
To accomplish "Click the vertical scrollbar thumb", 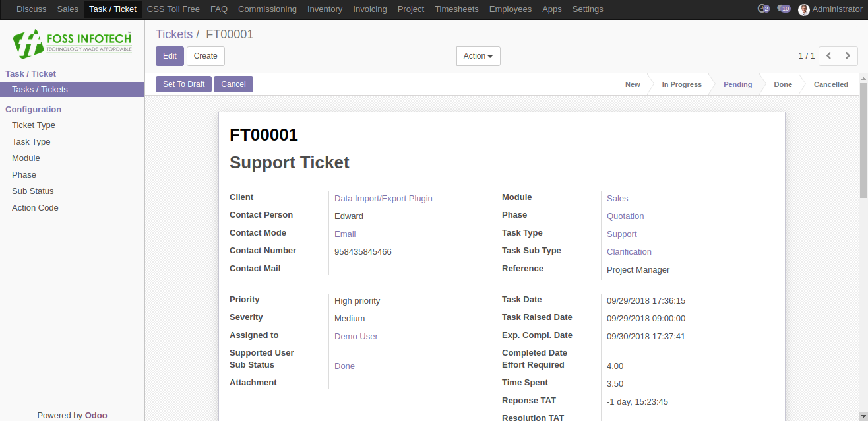I will click(x=863, y=140).
